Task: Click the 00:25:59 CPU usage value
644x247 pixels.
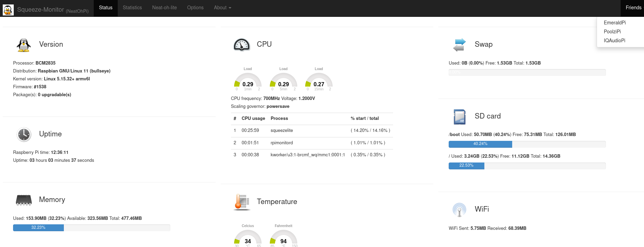Action: [x=250, y=131]
